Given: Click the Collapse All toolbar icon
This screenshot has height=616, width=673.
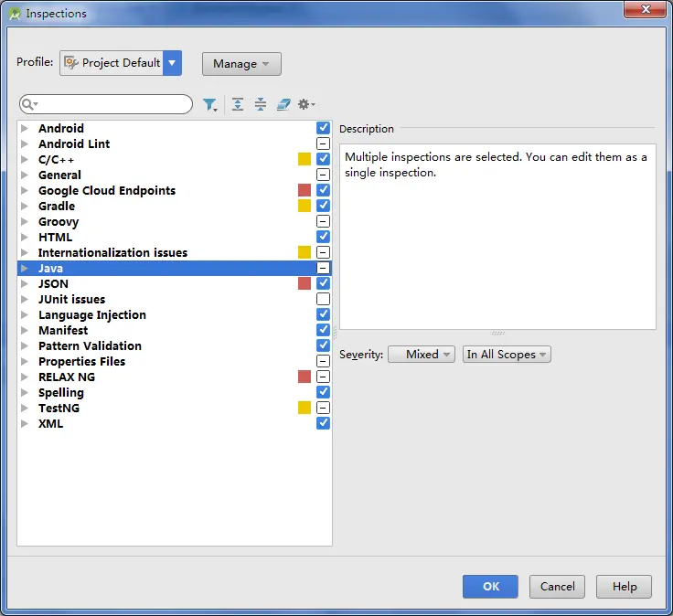Looking at the screenshot, I should pyautogui.click(x=260, y=104).
